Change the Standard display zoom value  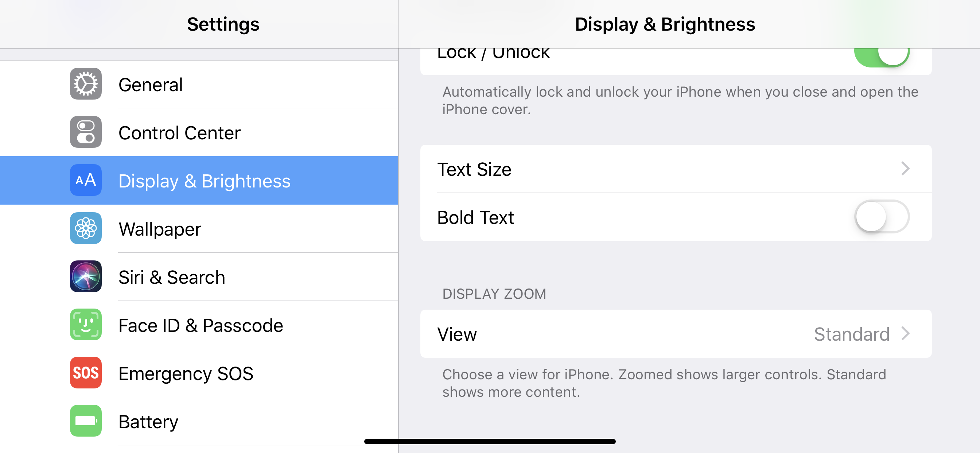coord(851,334)
